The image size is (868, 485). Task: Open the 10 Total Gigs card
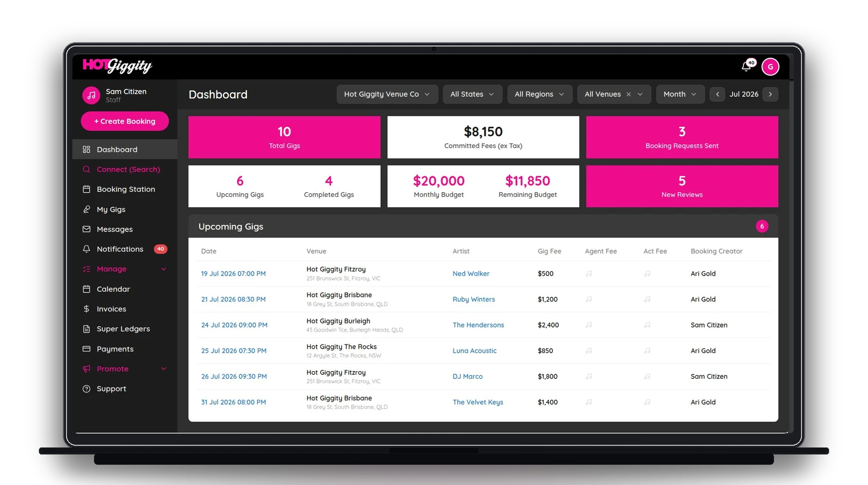click(284, 137)
